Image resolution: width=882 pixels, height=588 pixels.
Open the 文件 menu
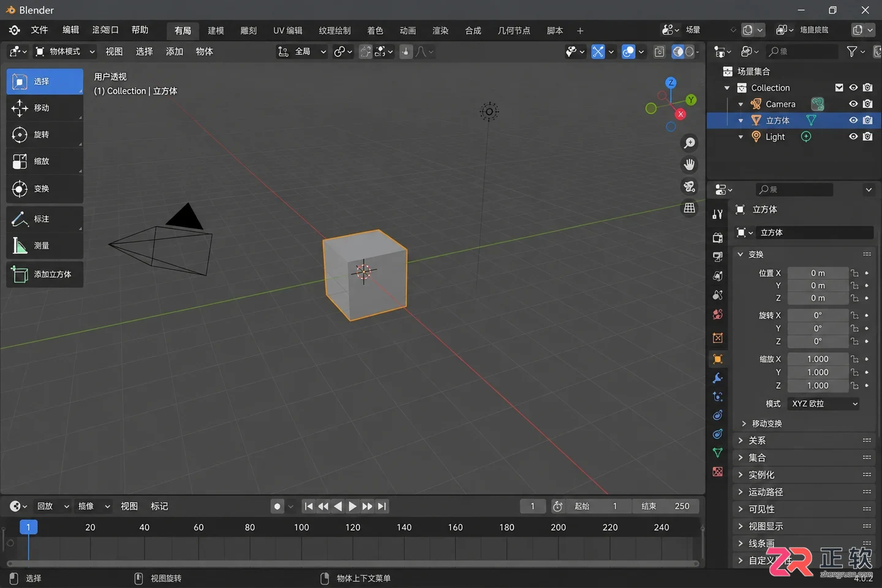[39, 30]
